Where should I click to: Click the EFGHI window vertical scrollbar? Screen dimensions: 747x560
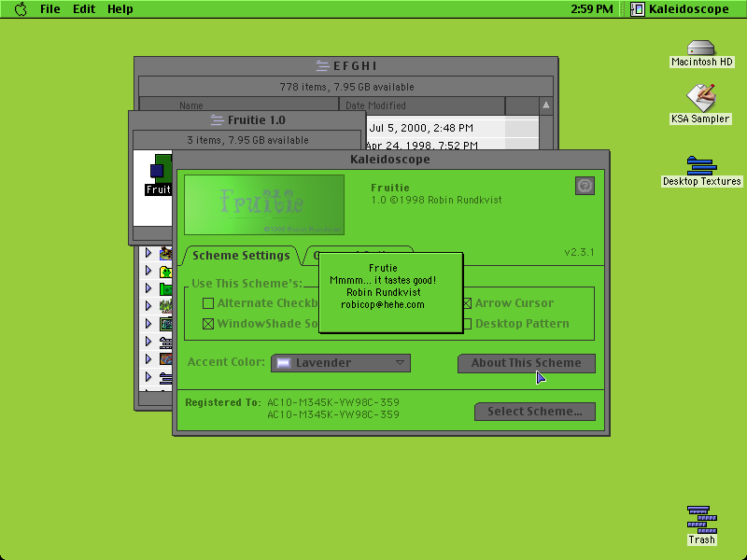coord(546,133)
